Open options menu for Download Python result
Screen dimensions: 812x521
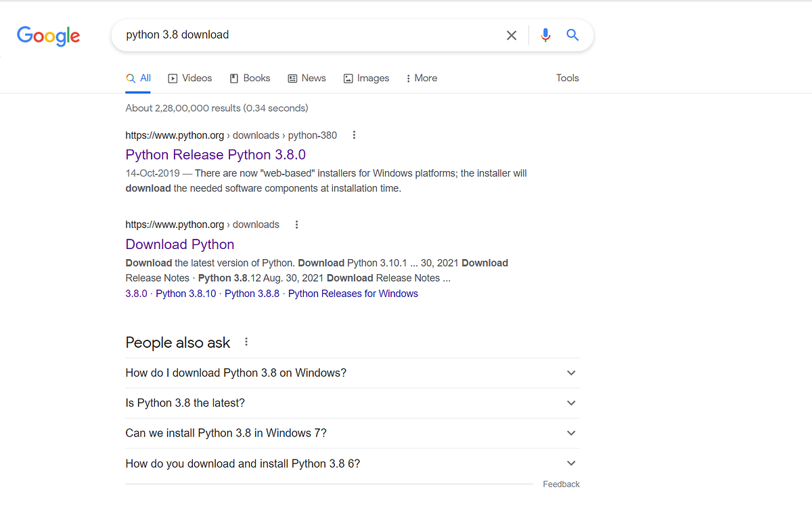point(296,225)
